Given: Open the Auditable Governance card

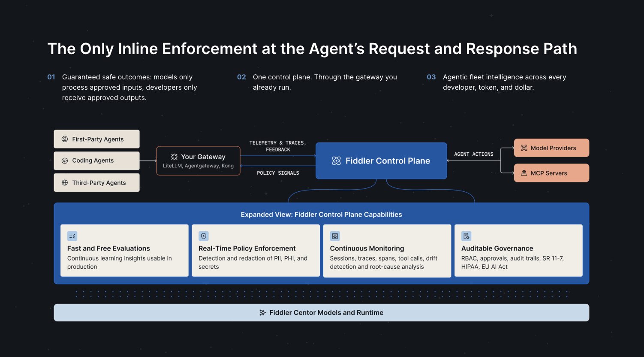Looking at the screenshot, I should click(x=518, y=251).
